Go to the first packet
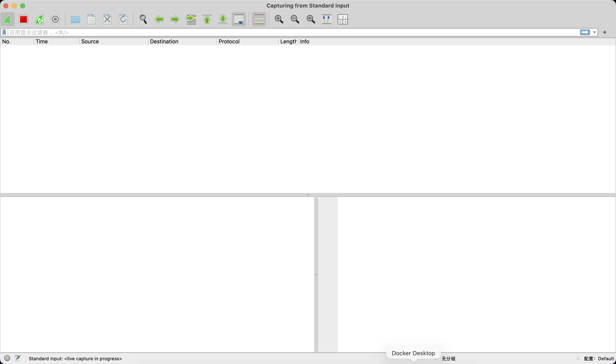Screen dimensions: 616x364 tap(207, 19)
